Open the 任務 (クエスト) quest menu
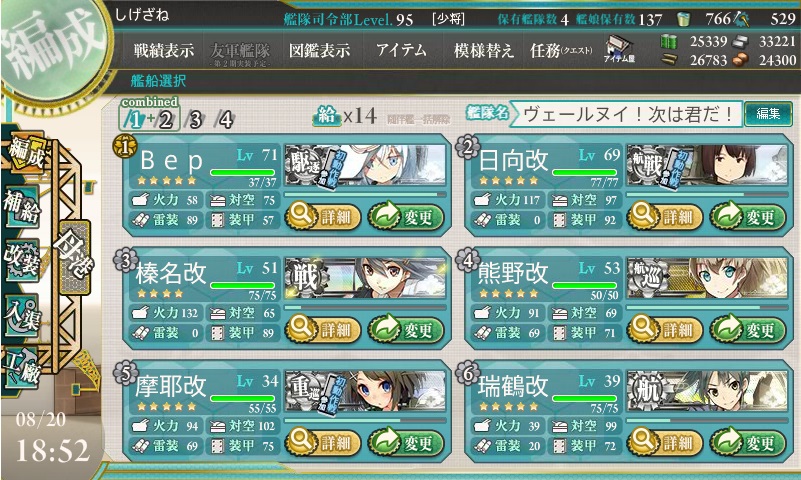Screen dimensions: 801x480 coord(561,51)
